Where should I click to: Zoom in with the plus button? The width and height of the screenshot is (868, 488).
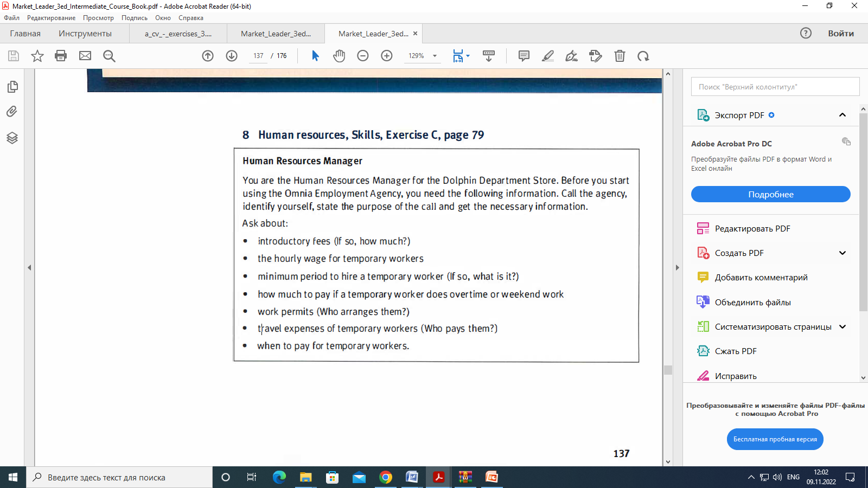387,56
